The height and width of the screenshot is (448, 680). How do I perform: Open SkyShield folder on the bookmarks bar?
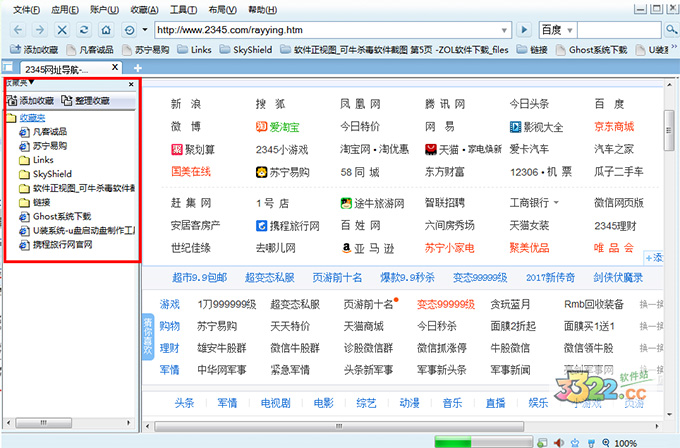tap(246, 50)
